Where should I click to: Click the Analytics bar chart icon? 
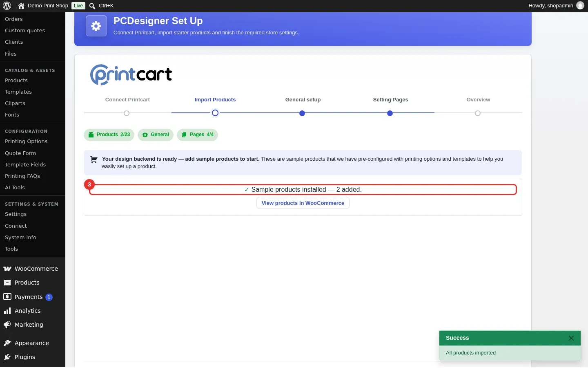pyautogui.click(x=7, y=311)
